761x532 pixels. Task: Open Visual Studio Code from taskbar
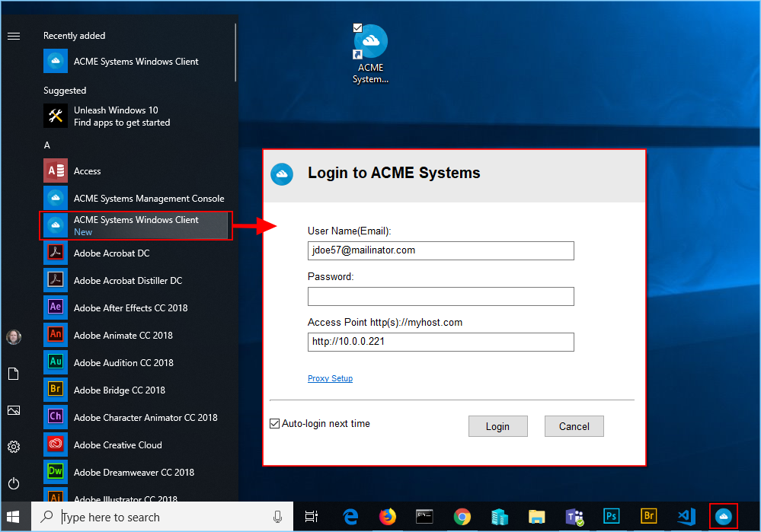coord(686,517)
